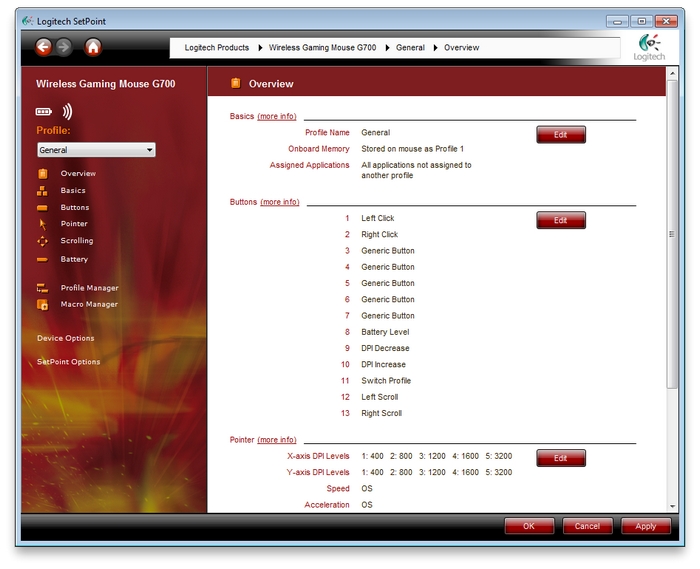This screenshot has width=700, height=569.
Task: Click the Right Scroll assignment row
Action: pyautogui.click(x=381, y=413)
